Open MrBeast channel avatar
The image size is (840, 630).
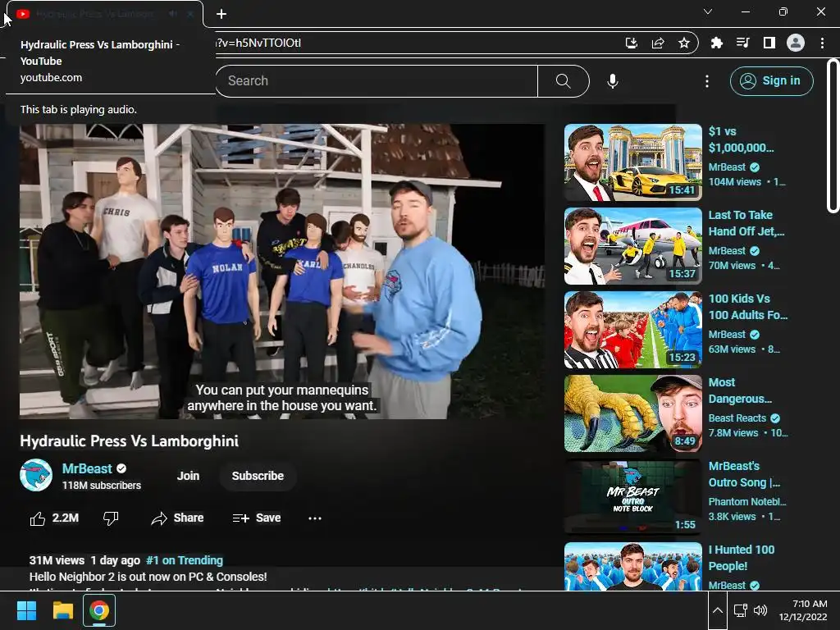click(x=36, y=475)
